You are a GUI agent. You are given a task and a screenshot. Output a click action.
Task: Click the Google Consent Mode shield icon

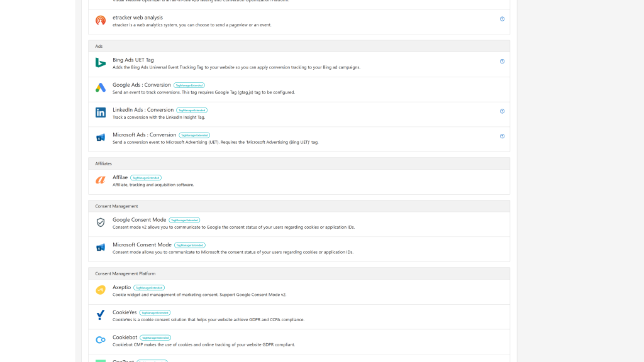[101, 222]
